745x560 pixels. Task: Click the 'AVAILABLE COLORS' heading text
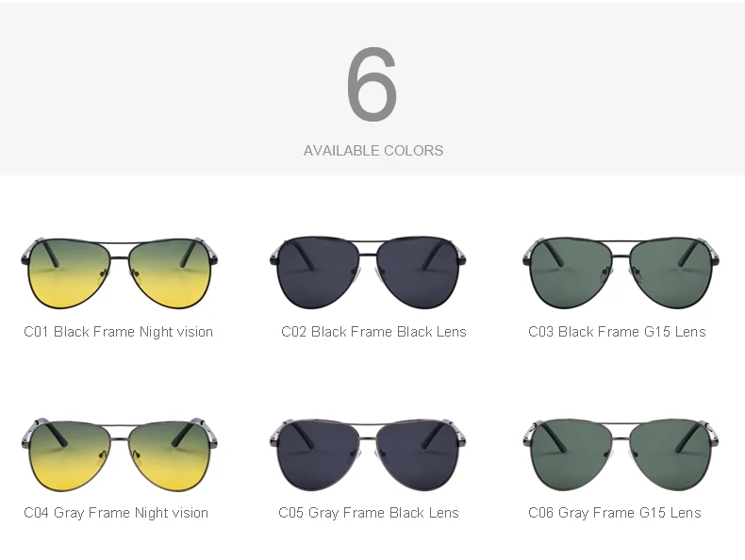pos(373,151)
